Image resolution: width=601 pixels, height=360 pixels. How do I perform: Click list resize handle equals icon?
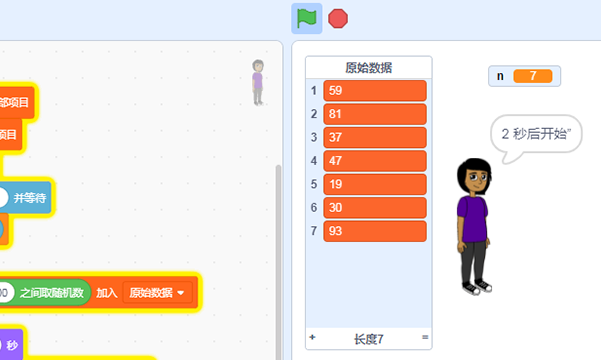(425, 337)
